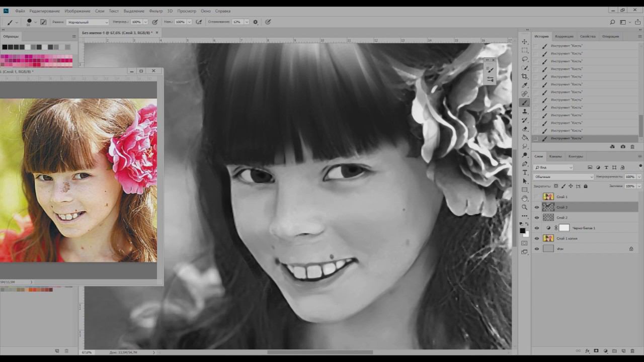This screenshot has width=644, height=362.
Task: Select the Clone Stamp tool
Action: [525, 111]
